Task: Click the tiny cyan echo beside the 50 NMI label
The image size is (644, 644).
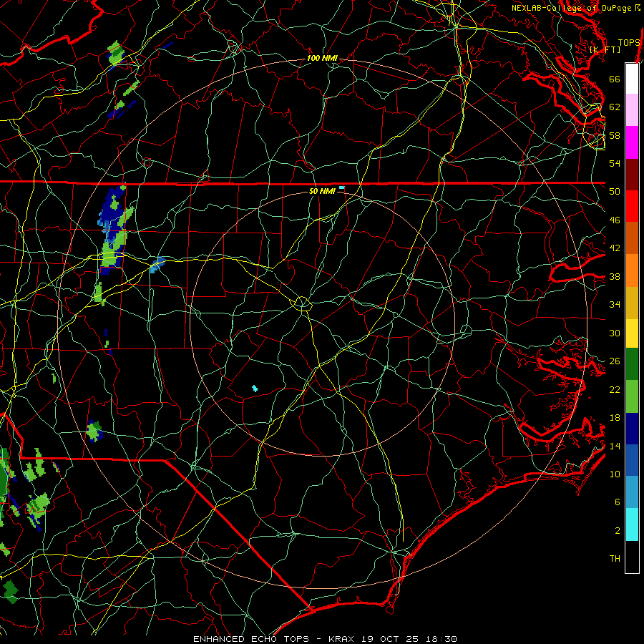Action: pyautogui.click(x=341, y=187)
